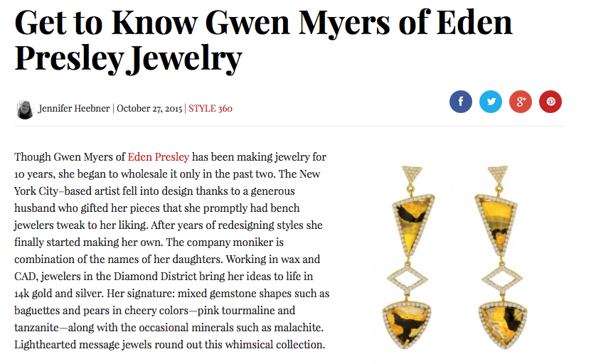Click the October 27, 2015 publish date
The height and width of the screenshot is (364, 591).
[x=149, y=109]
